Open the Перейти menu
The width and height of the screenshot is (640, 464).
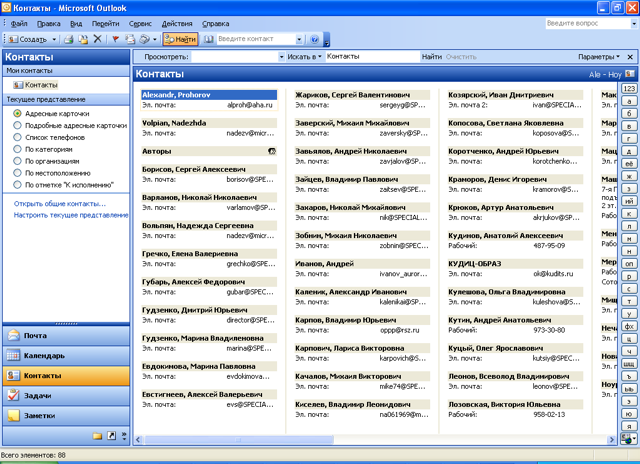point(105,24)
